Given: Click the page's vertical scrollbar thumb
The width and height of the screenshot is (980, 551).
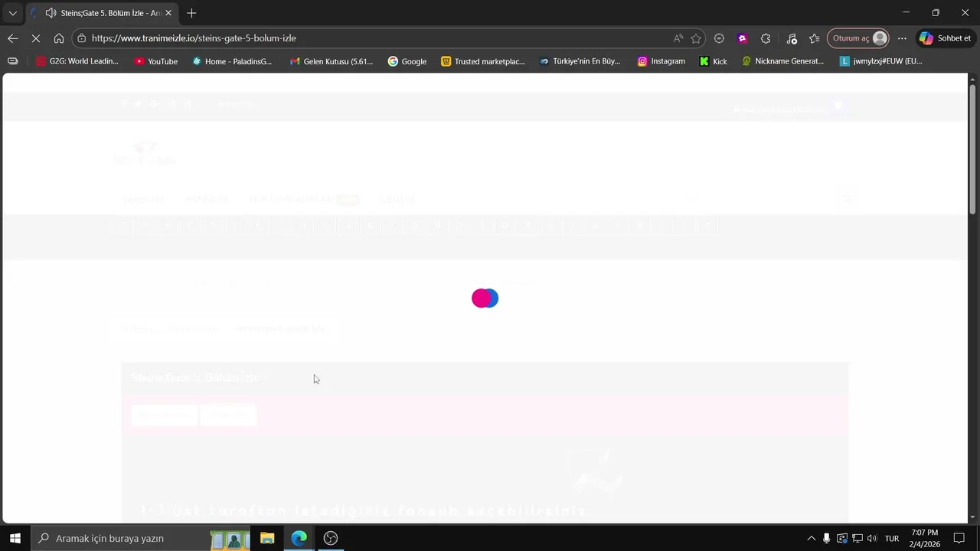Looking at the screenshot, I should click(973, 149).
